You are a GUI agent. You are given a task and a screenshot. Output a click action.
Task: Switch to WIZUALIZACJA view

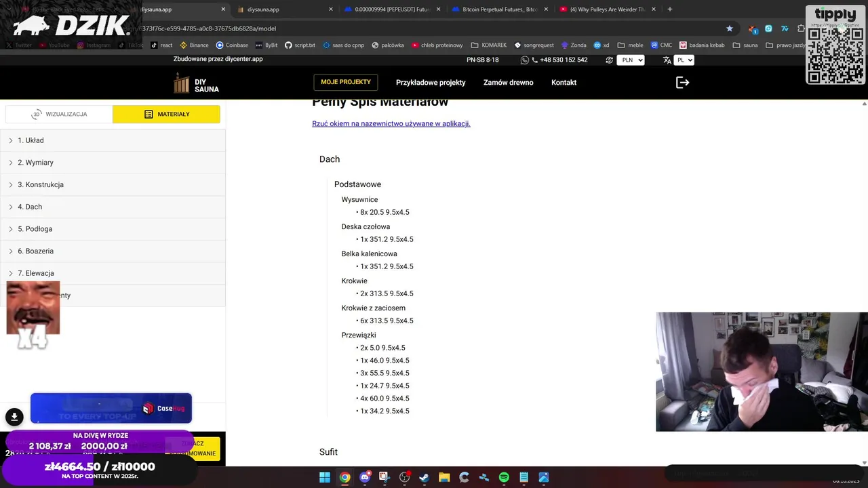click(x=59, y=114)
